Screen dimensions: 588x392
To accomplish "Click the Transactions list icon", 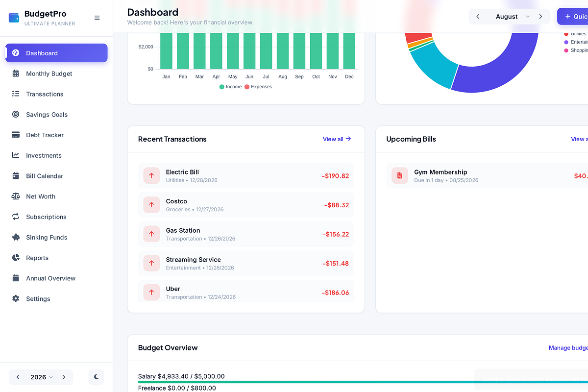I will [16, 94].
